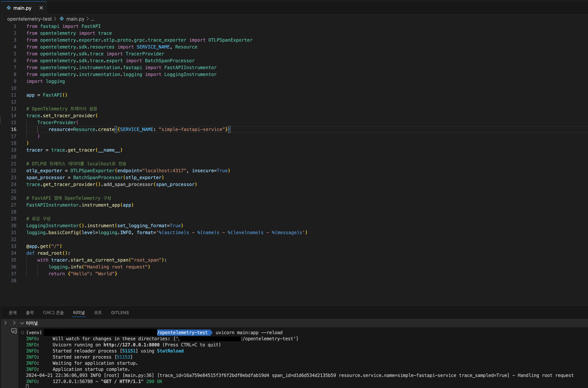The image size is (588, 388).
Task: Switch to the 문제 panel tab
Action: (x=13, y=313)
